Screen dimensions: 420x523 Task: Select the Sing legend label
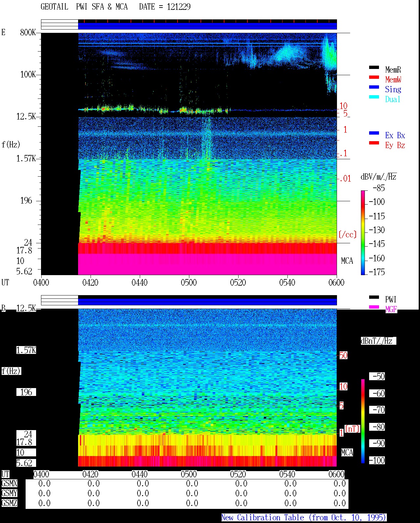click(393, 89)
